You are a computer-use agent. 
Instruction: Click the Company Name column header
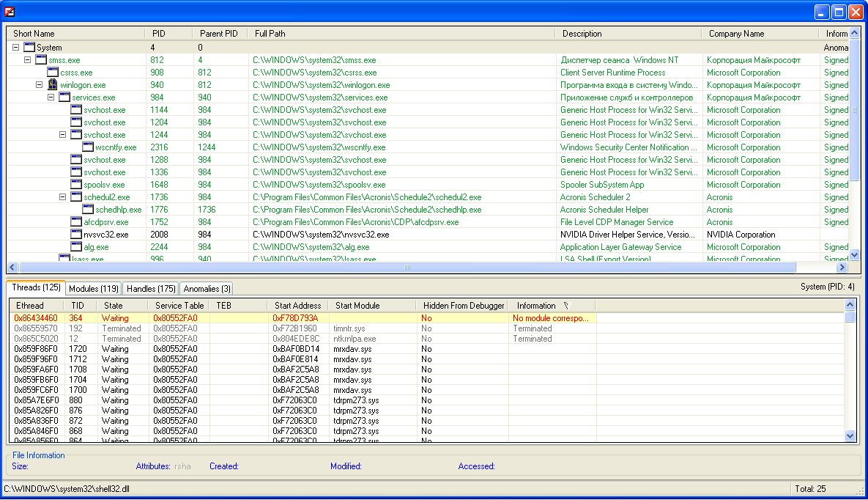735,34
